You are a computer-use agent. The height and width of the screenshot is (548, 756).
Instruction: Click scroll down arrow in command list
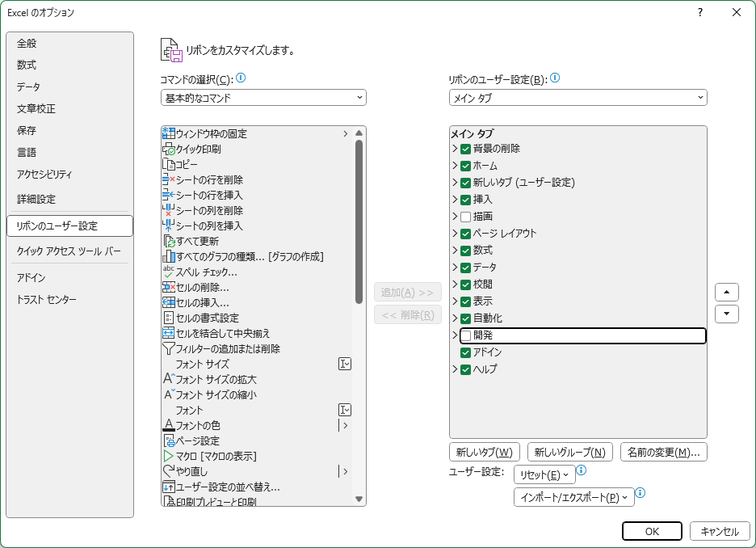point(359,499)
